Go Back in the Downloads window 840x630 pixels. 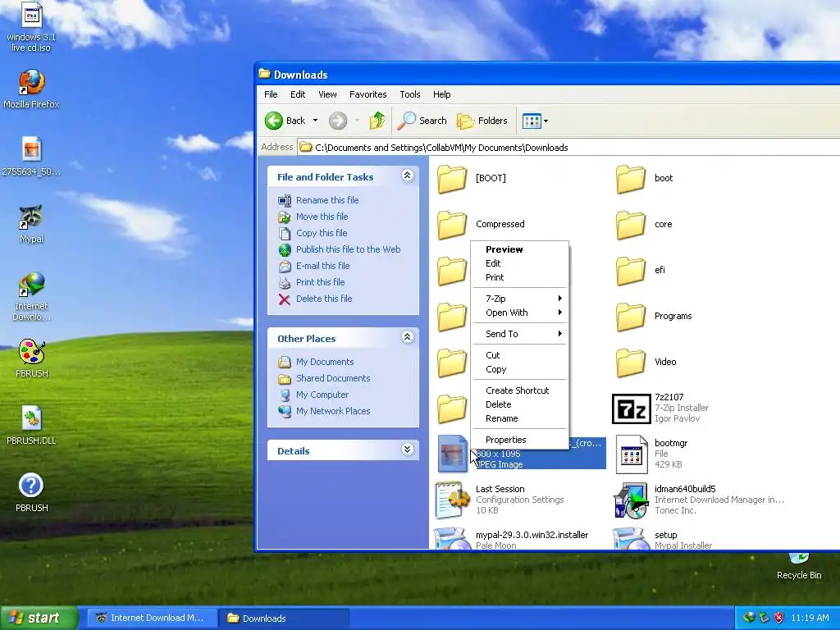point(285,121)
